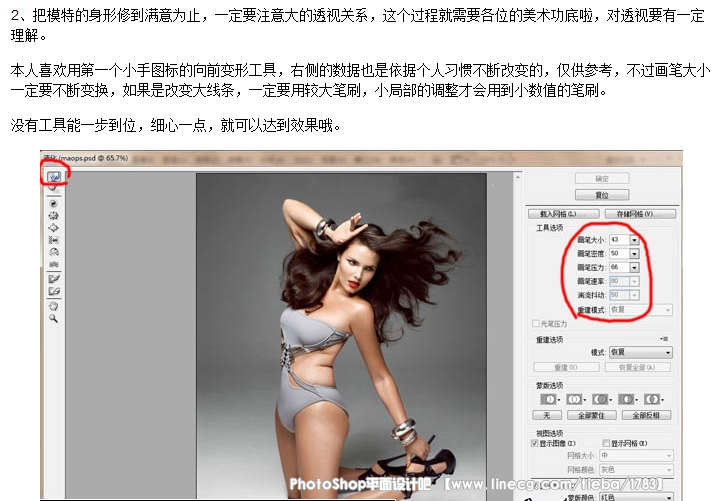The width and height of the screenshot is (713, 501).
Task: Select the Hand tool in Liquify
Action: point(53,305)
